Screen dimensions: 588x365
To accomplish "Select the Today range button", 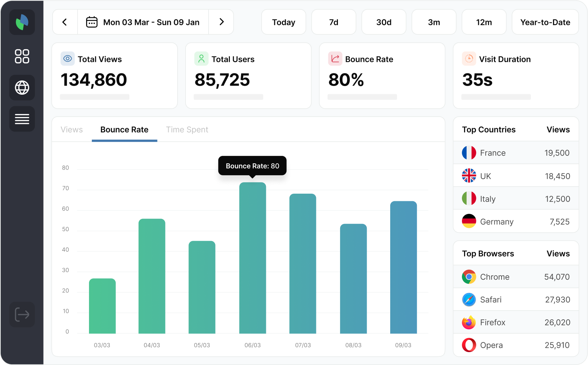I will [284, 22].
